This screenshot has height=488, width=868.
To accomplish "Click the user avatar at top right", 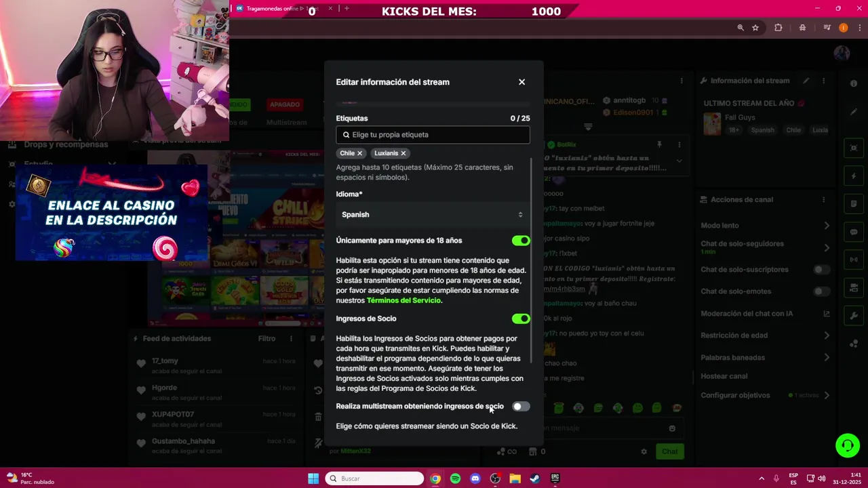I will 842,54.
